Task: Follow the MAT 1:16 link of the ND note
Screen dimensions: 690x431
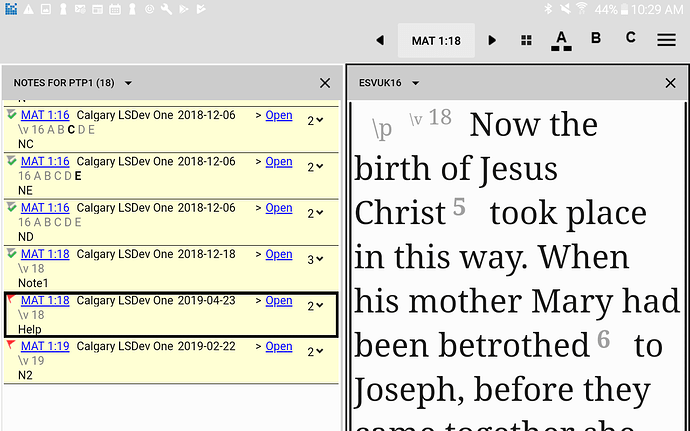Action: click(45, 208)
